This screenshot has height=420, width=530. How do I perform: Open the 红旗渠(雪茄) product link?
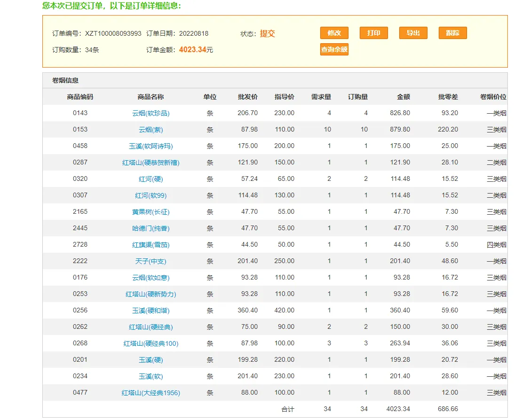click(x=150, y=245)
